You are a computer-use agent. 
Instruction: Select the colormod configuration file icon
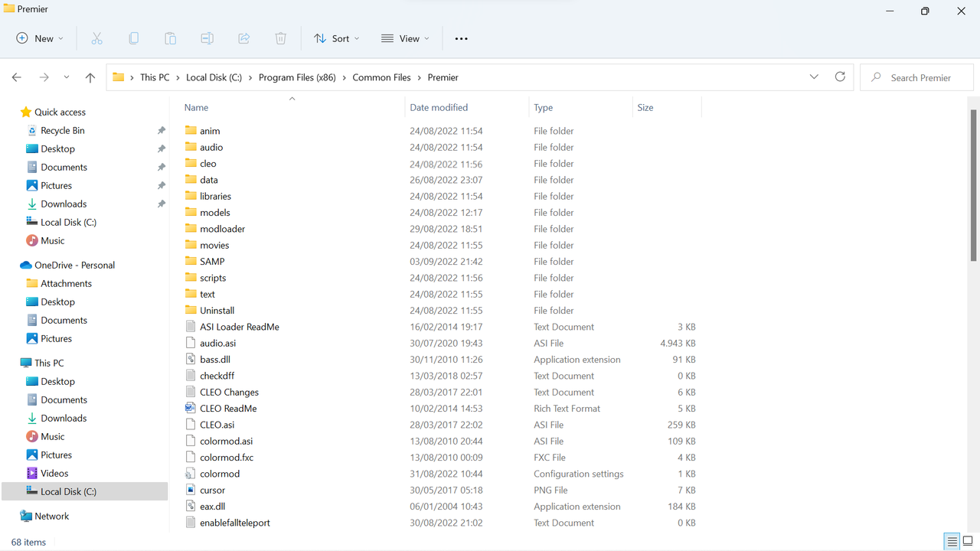[x=191, y=474]
